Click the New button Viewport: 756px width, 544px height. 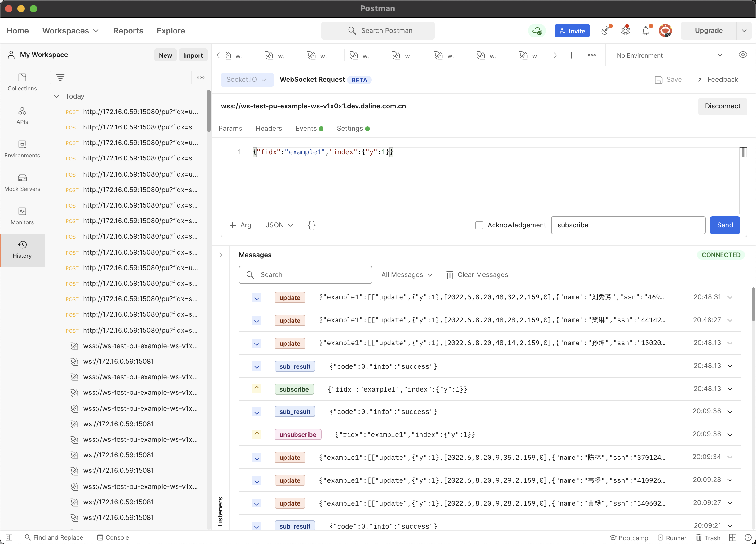tap(165, 55)
